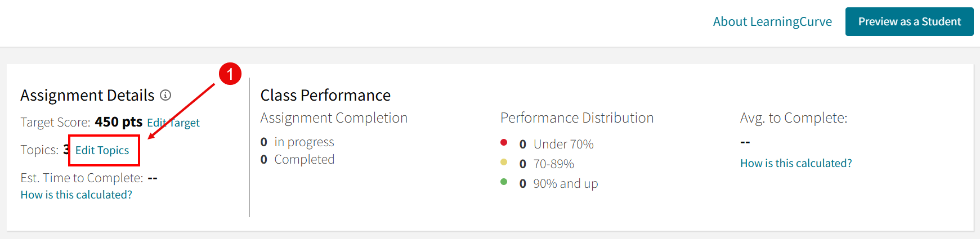Image resolution: width=980 pixels, height=239 pixels.
Task: Open the Edit Target link
Action: point(173,123)
